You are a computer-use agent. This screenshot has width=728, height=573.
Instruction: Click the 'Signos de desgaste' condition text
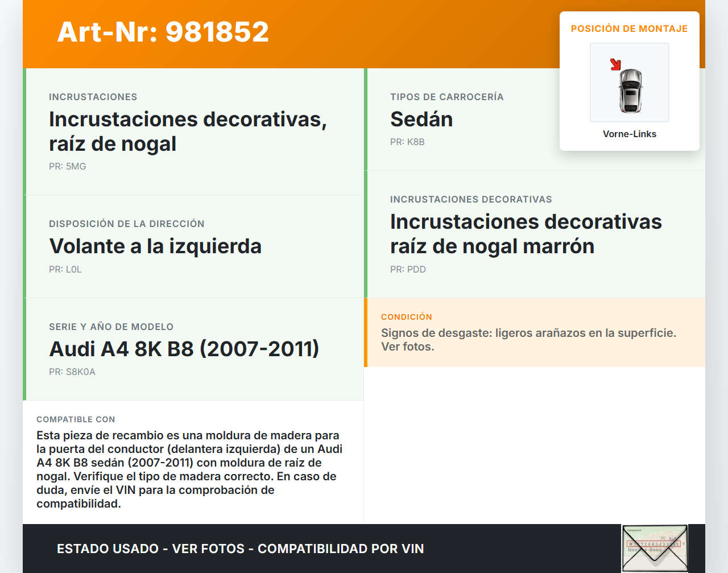(528, 340)
